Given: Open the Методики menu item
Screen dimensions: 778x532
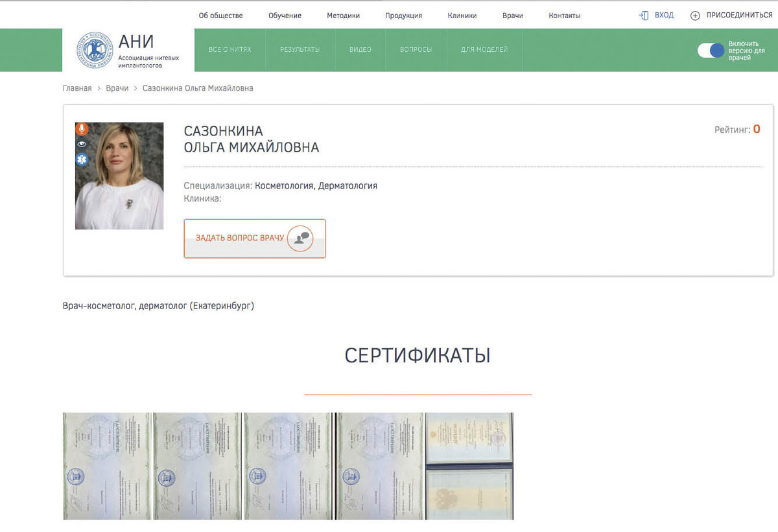Looking at the screenshot, I should tap(343, 14).
